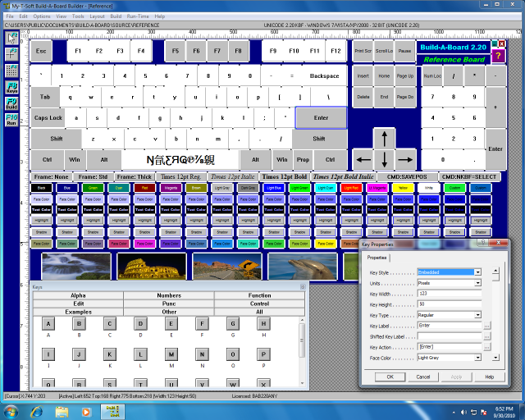Click OK in Key Properties dialog
525x420 pixels.
pos(390,377)
